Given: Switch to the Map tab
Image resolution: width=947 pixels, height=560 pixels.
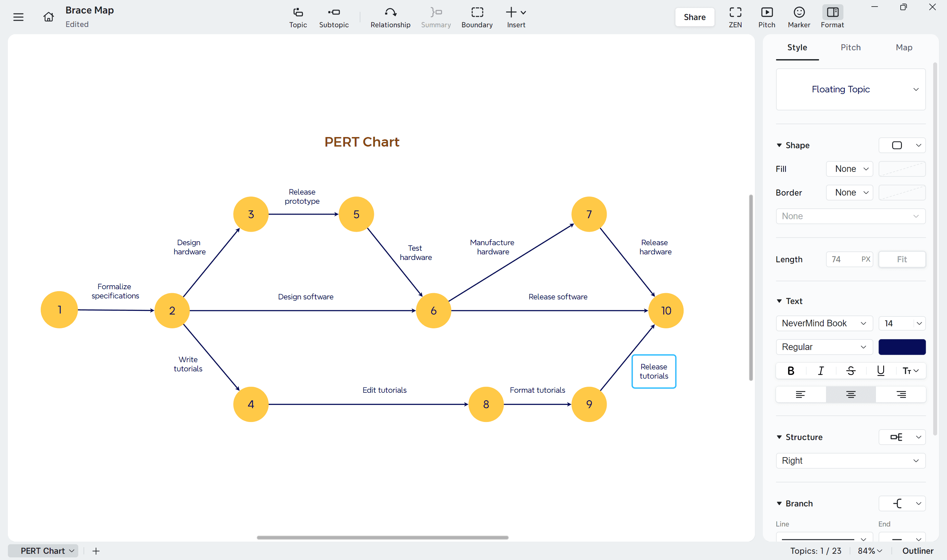Looking at the screenshot, I should (904, 48).
